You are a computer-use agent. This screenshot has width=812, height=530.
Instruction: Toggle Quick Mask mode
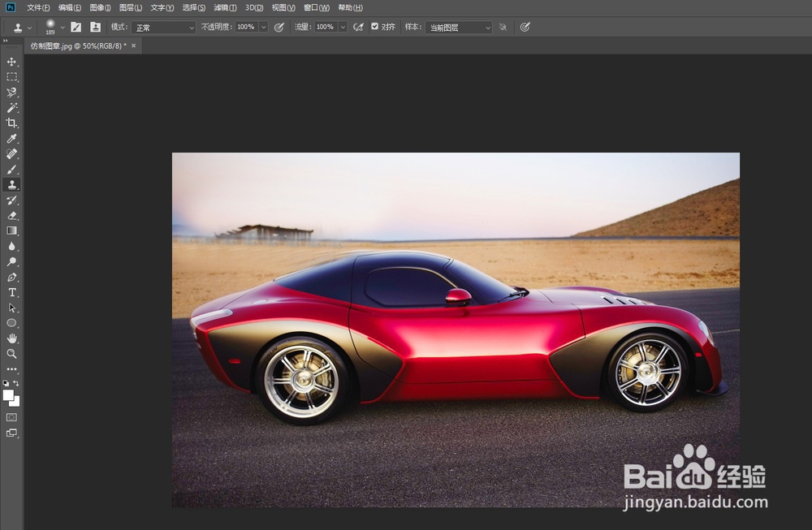click(12, 417)
